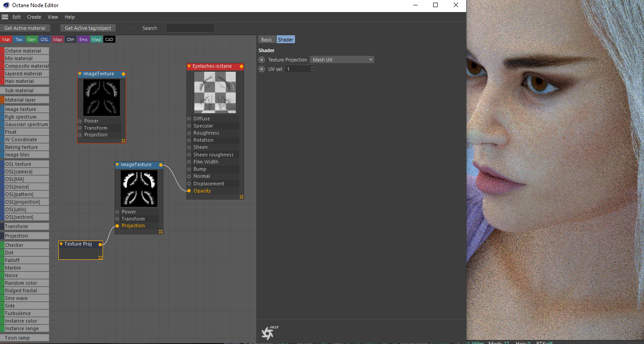644x344 pixels.
Task: Click Get Active material button
Action: (x=25, y=28)
